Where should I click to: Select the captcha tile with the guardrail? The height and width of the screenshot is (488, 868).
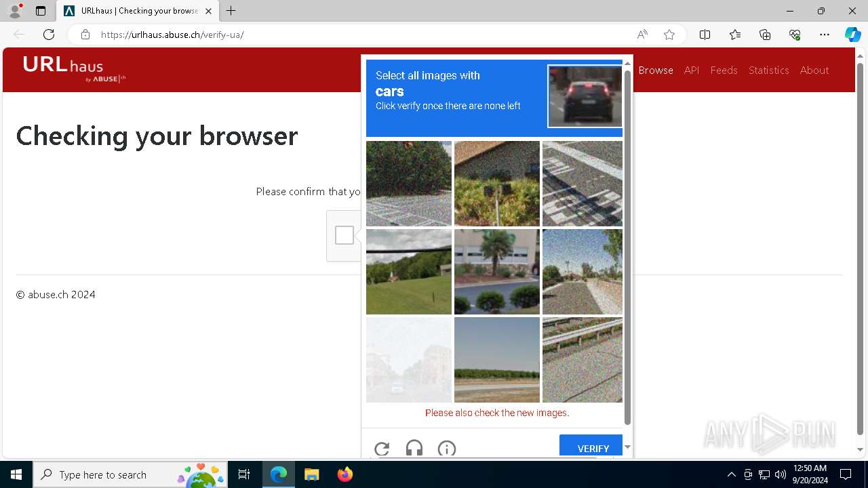pos(583,360)
